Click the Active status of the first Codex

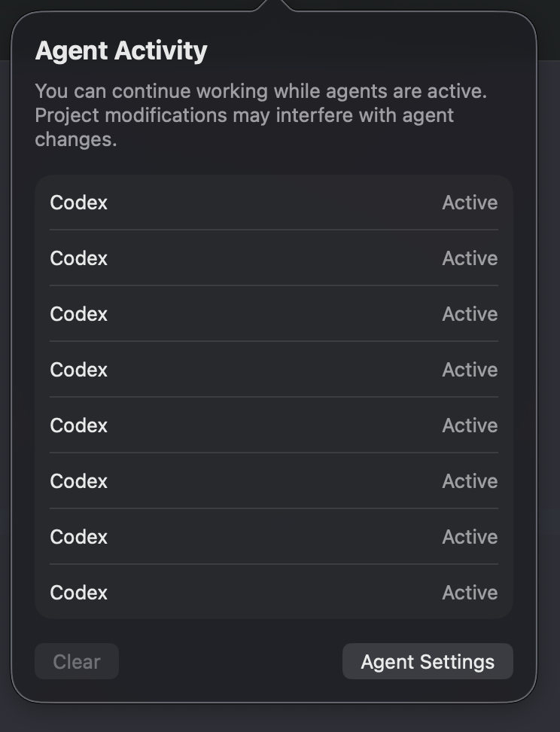tap(470, 203)
